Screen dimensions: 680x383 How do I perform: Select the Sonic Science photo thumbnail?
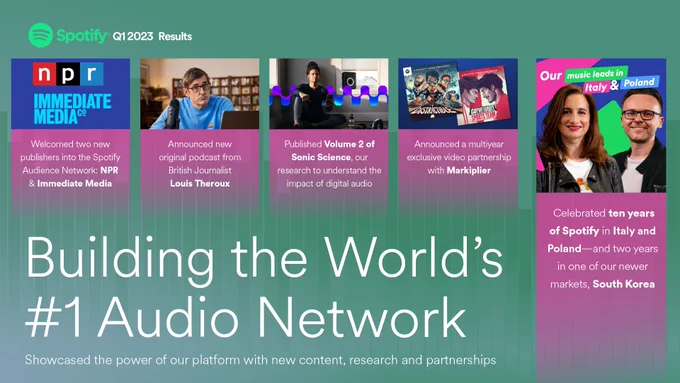click(x=329, y=94)
